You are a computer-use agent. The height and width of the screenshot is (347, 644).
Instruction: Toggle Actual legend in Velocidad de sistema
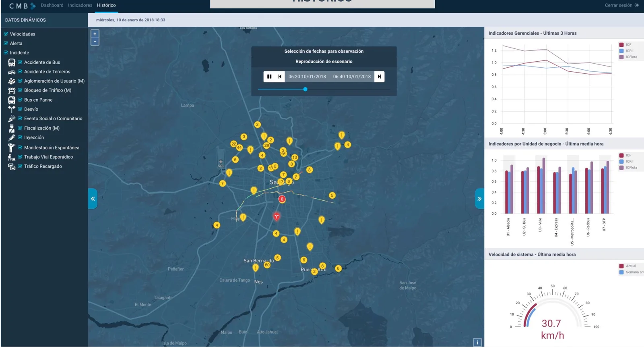coord(627,266)
